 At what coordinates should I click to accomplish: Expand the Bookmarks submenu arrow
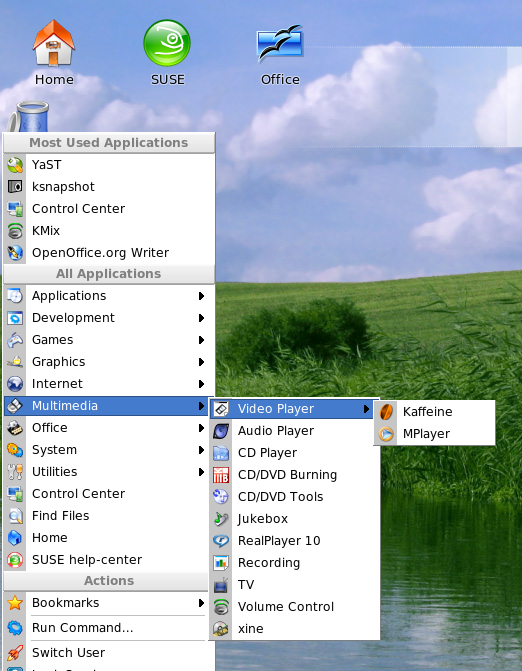(201, 603)
